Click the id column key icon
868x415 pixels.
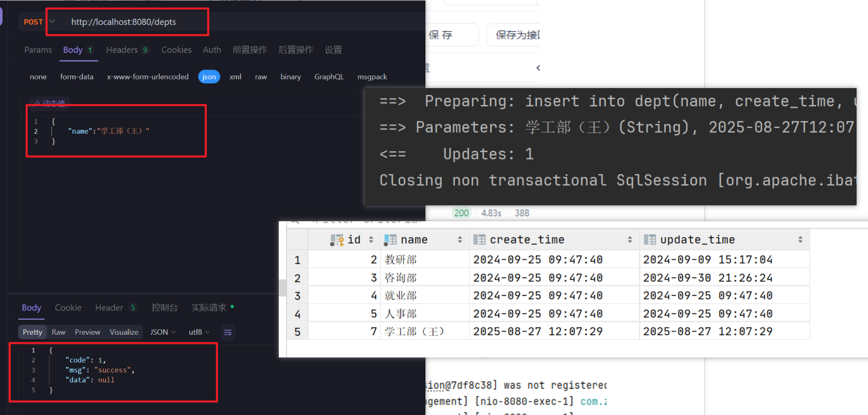click(x=337, y=240)
